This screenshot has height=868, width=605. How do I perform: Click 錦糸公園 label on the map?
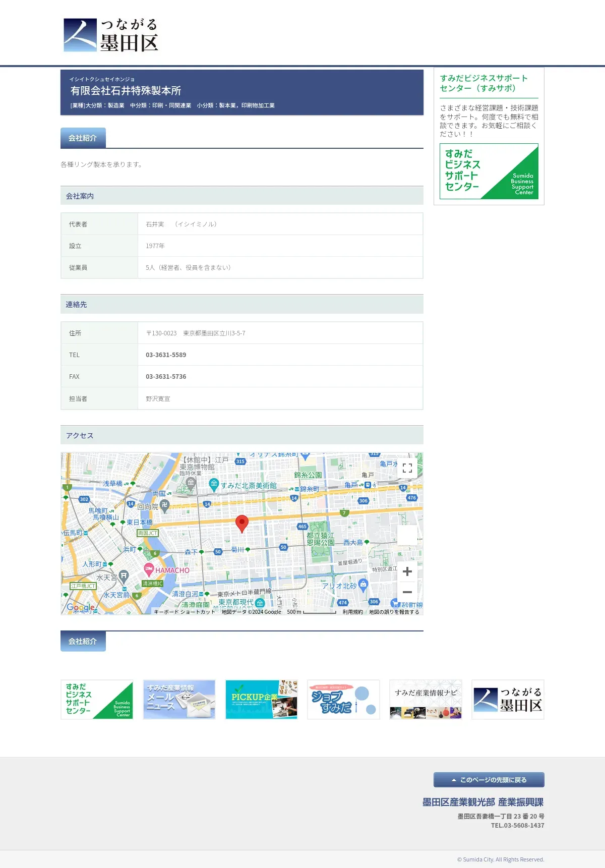(308, 475)
